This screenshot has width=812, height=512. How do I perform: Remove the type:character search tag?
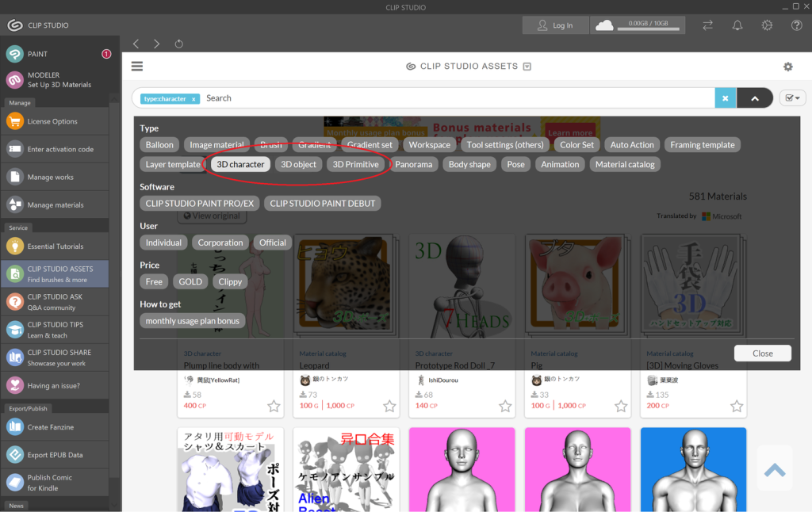(193, 99)
